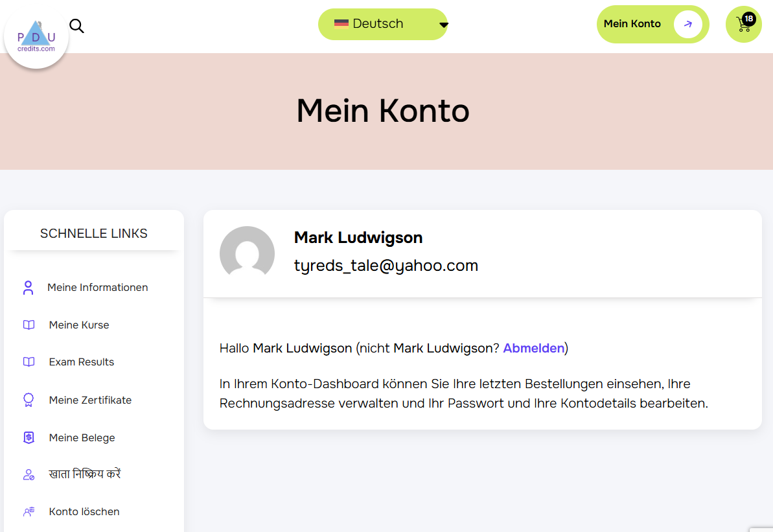Click the receipt icon beside Meine Belege
Image resolution: width=773 pixels, height=532 pixels.
29,437
